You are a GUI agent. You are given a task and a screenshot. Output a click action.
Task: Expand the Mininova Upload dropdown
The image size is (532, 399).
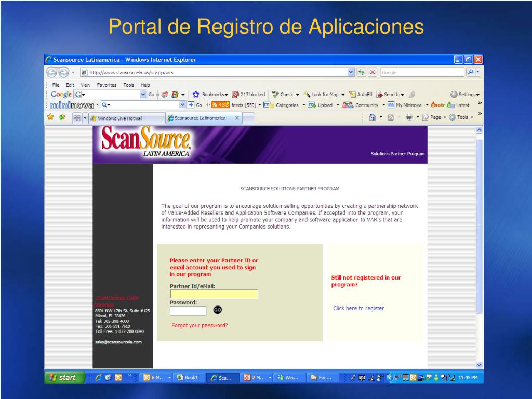(x=338, y=105)
